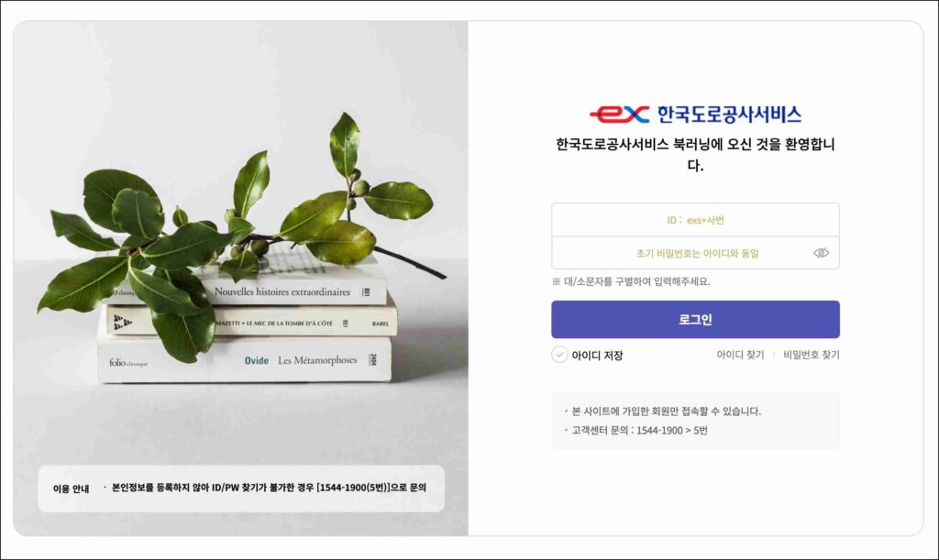Click the 고객센터 문의 1544-1900 line

click(x=636, y=430)
